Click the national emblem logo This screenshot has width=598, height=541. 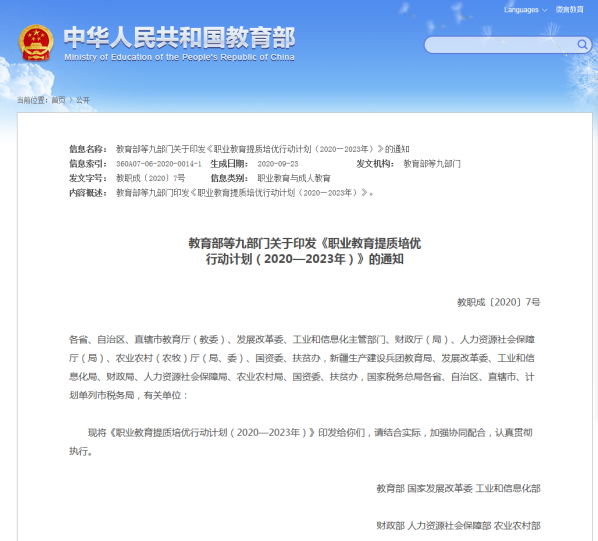[36, 43]
